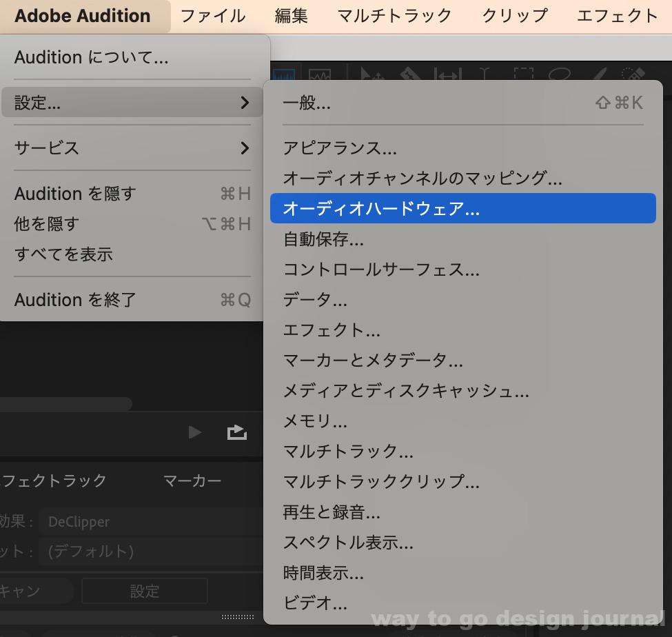The width and height of the screenshot is (672, 637).
Task: Select the Paintbrush Selection tool icon
Action: (x=600, y=74)
